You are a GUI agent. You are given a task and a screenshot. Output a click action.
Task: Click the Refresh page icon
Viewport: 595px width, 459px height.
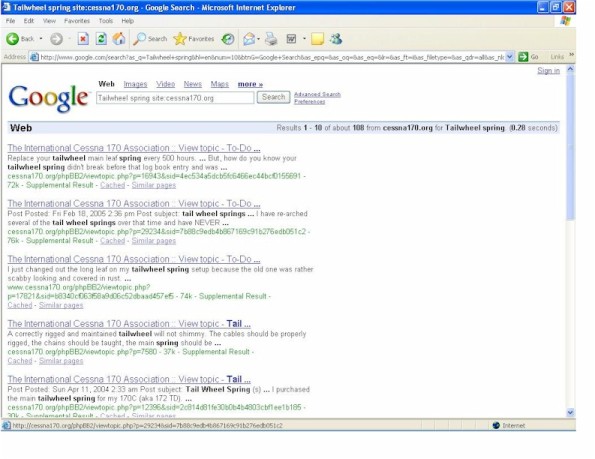101,39
